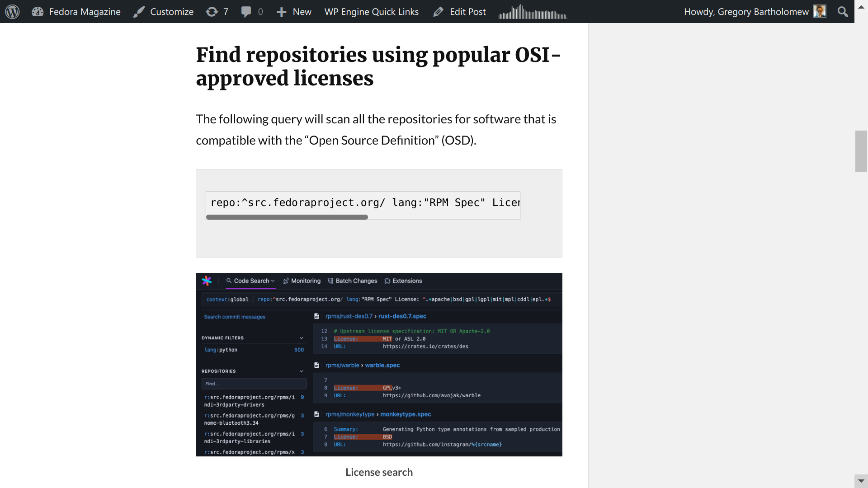Click the "Find repositories using popular OSI-approved licenses" heading
This screenshot has width=868, height=488.
tap(378, 66)
